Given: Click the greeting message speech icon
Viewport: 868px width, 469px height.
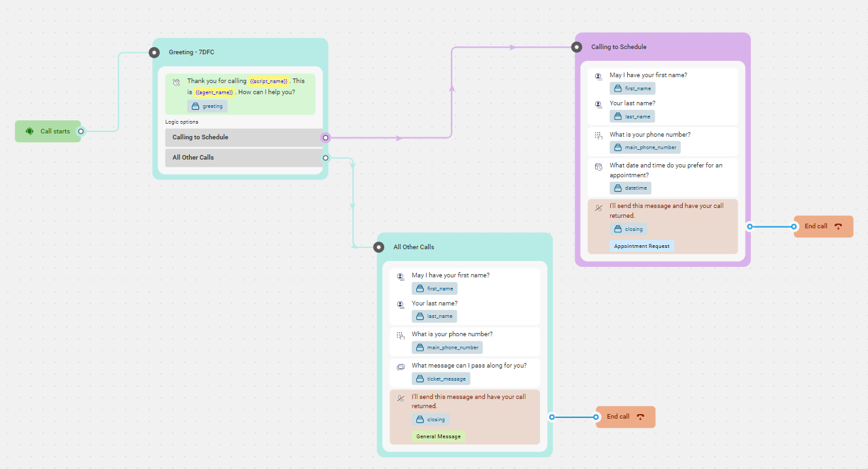Looking at the screenshot, I should [176, 82].
